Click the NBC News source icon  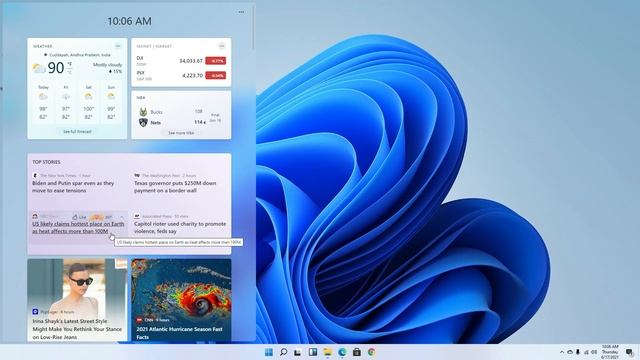(x=35, y=217)
